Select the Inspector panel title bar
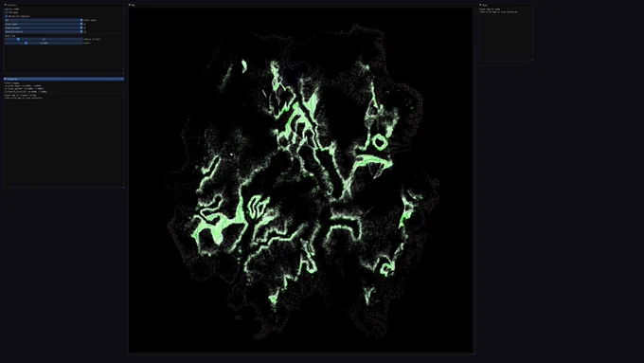 (x=63, y=79)
